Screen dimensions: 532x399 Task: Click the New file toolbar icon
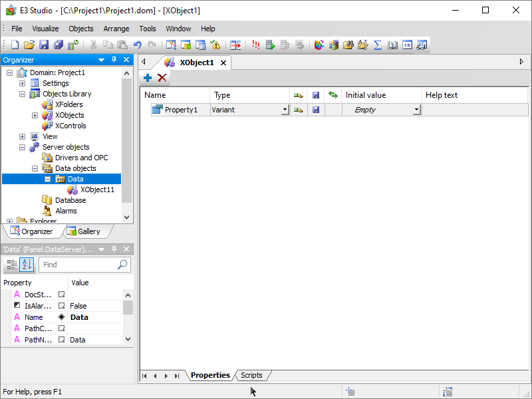click(15, 45)
